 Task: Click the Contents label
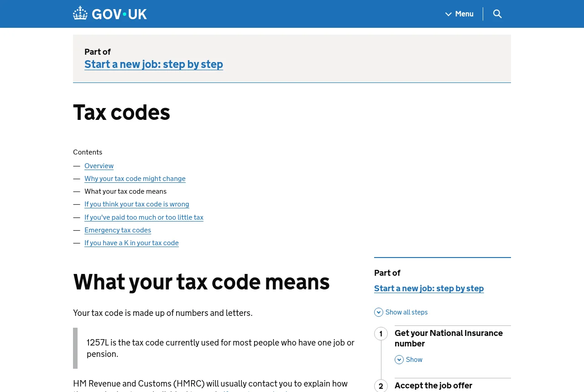point(88,152)
